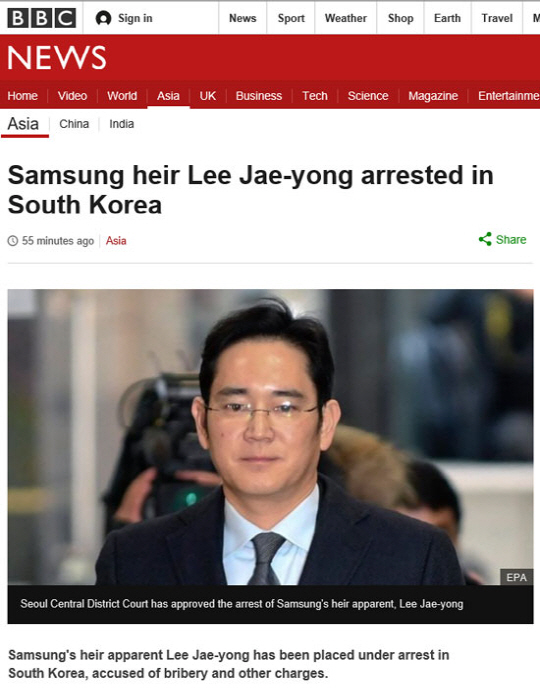The width and height of the screenshot is (540, 693).
Task: Switch to the World news tab
Action: (122, 96)
